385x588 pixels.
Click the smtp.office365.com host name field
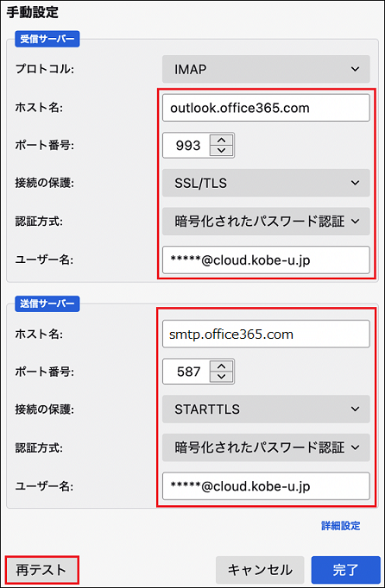(x=266, y=334)
